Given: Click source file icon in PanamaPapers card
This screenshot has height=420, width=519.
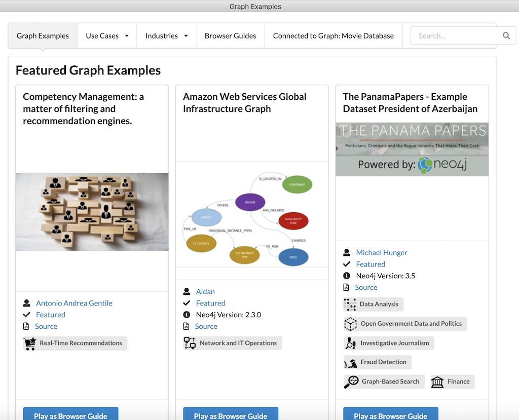Looking at the screenshot, I should point(346,287).
